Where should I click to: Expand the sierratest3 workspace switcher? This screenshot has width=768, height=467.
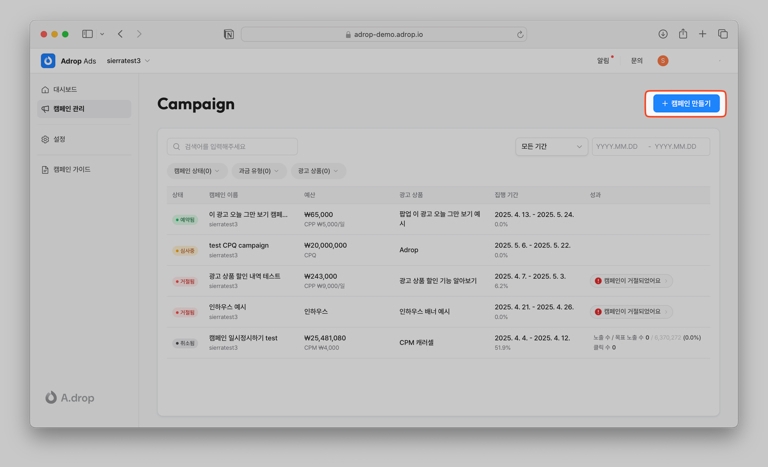point(127,61)
